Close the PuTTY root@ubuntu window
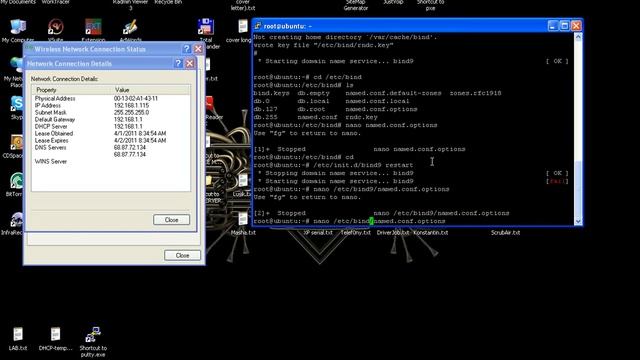Screen dimensions: 640x360 click(x=576, y=26)
